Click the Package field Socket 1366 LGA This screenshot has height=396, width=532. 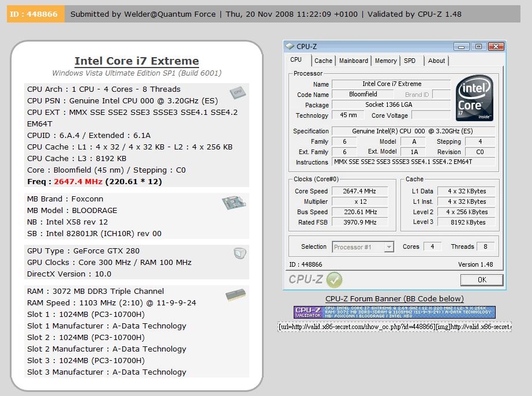point(392,105)
